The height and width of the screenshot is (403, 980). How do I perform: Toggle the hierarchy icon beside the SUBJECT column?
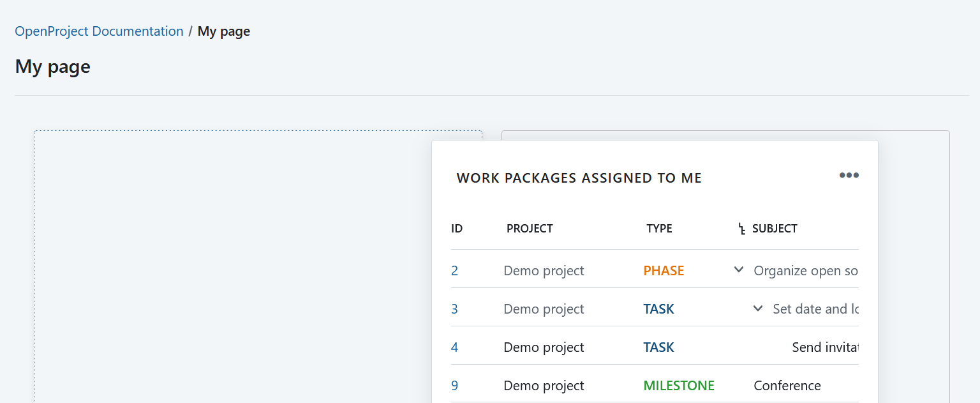[741, 228]
